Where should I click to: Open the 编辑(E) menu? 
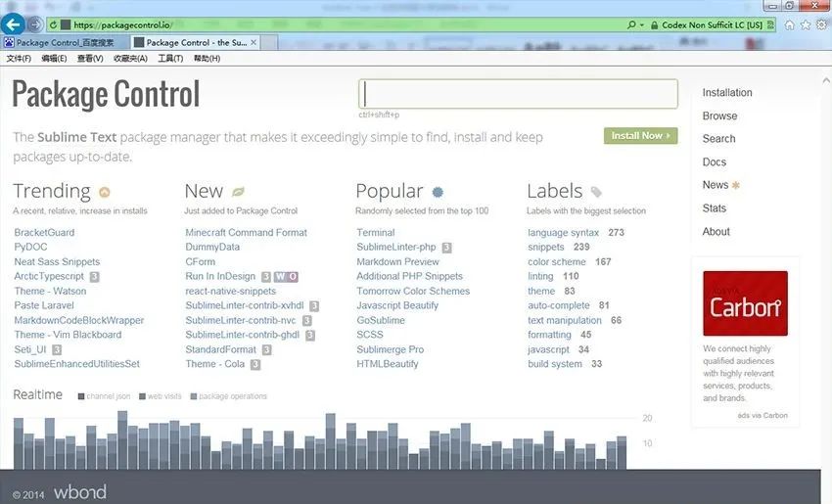[x=54, y=59]
